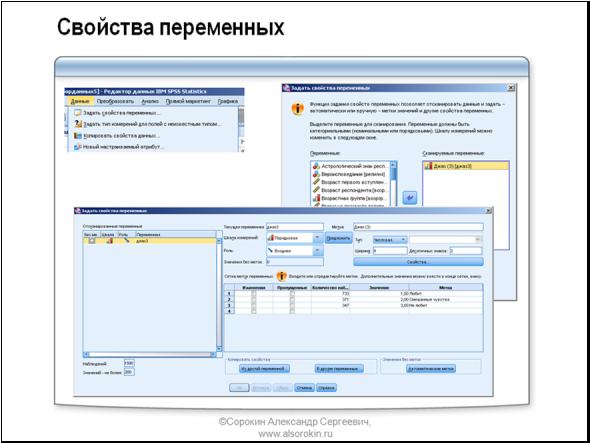Open 'Роль' dropdown showing Входная
The image size is (590, 443).
click(x=295, y=251)
